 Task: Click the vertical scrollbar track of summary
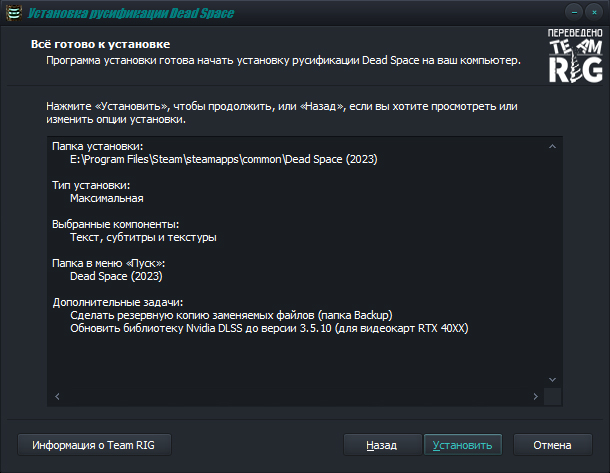(550, 260)
